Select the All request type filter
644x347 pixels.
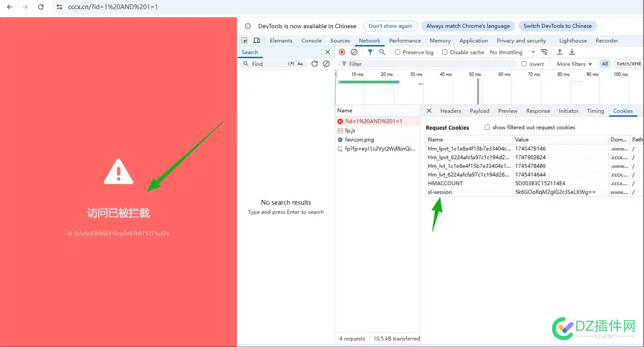pyautogui.click(x=605, y=64)
